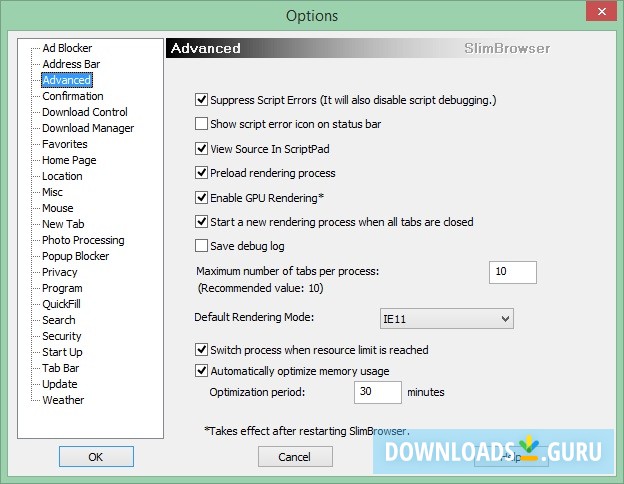Select the Advanced tree entry

[67, 80]
